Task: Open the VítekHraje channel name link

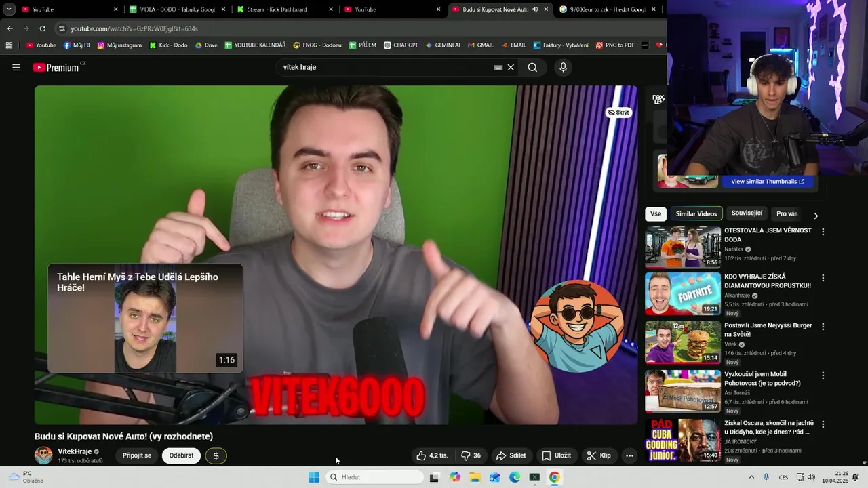Action: pyautogui.click(x=75, y=451)
